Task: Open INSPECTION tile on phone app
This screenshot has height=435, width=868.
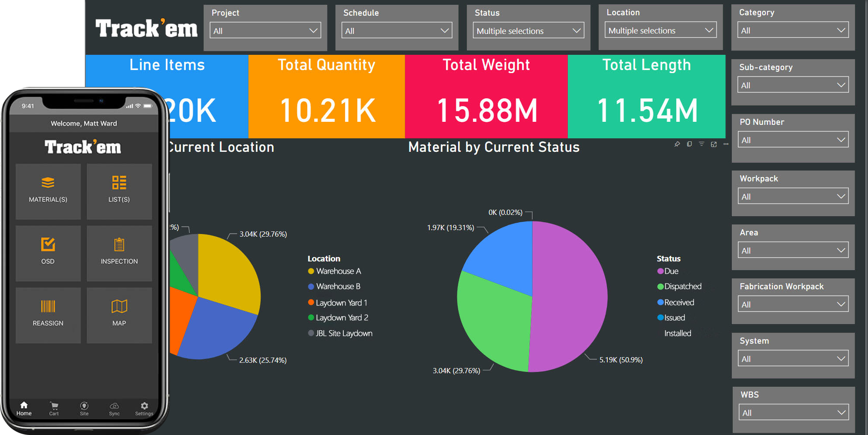Action: click(x=119, y=253)
